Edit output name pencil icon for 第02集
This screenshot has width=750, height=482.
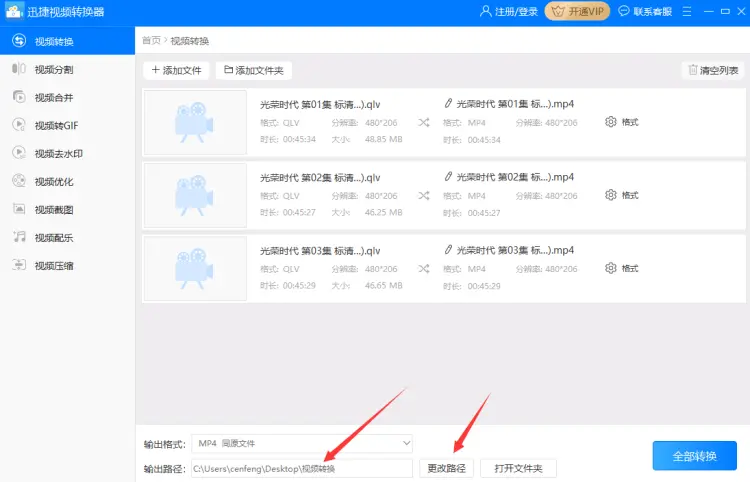[448, 176]
